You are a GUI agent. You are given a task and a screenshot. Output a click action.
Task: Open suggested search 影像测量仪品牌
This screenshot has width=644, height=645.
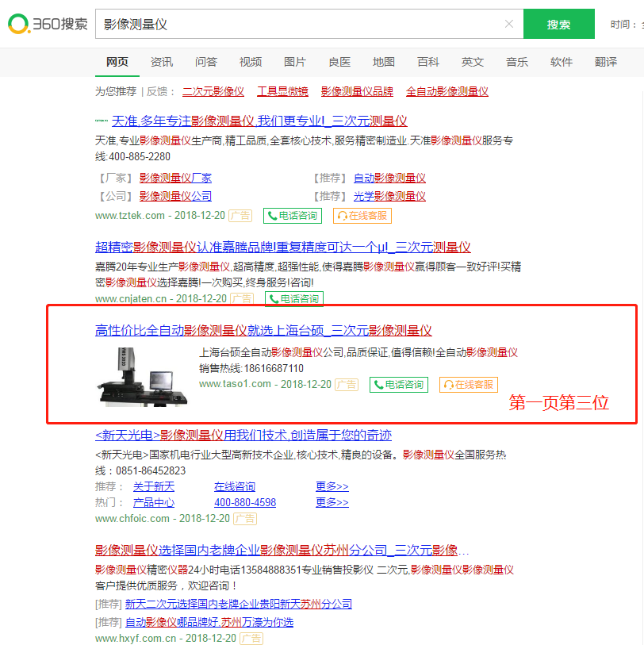[357, 91]
